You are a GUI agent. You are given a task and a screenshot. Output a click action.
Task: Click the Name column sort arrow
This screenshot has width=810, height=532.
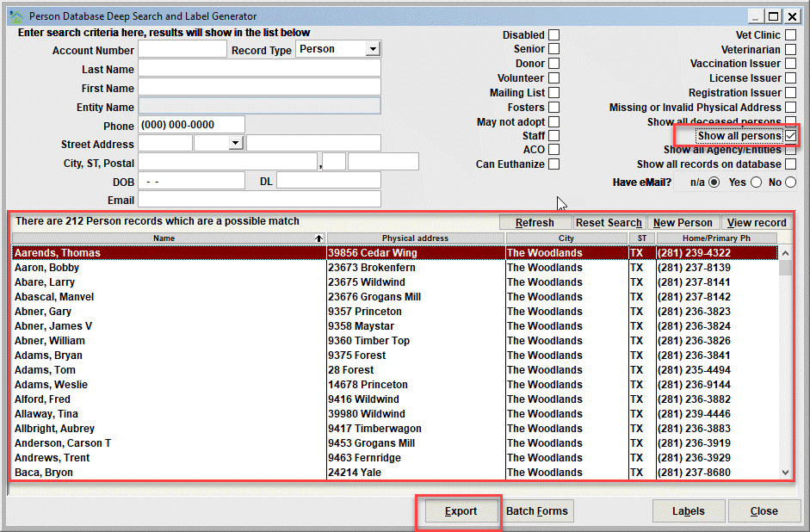[318, 238]
